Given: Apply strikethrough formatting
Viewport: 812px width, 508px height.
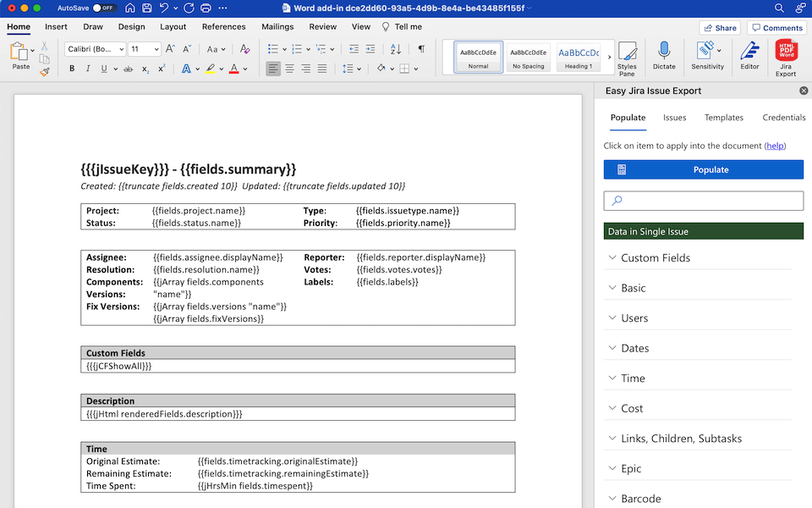Looking at the screenshot, I should click(128, 69).
